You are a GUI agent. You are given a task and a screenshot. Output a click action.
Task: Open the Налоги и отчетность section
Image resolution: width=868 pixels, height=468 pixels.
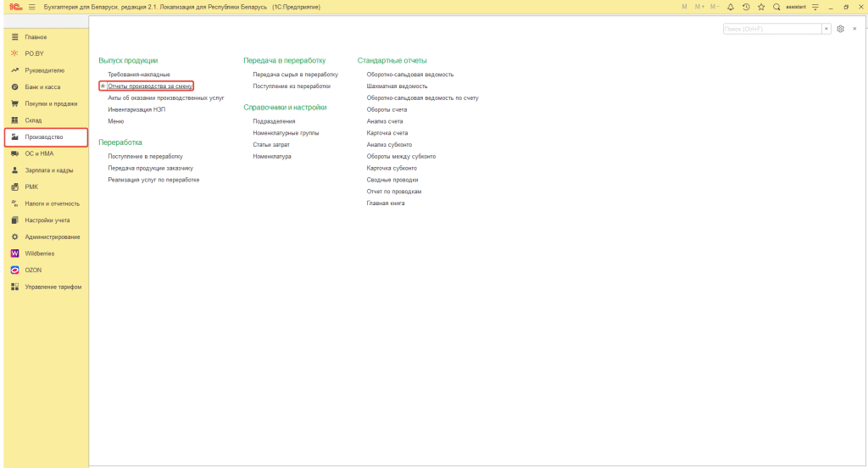46,203
